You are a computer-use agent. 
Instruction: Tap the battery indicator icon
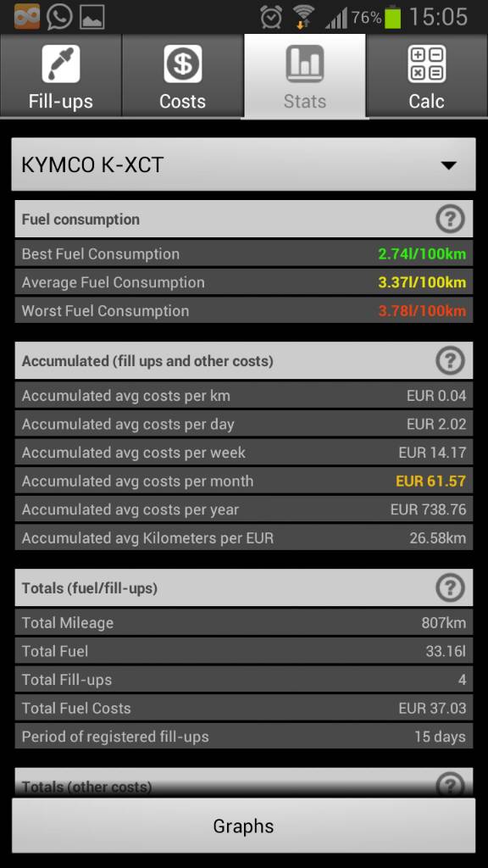[x=393, y=17]
